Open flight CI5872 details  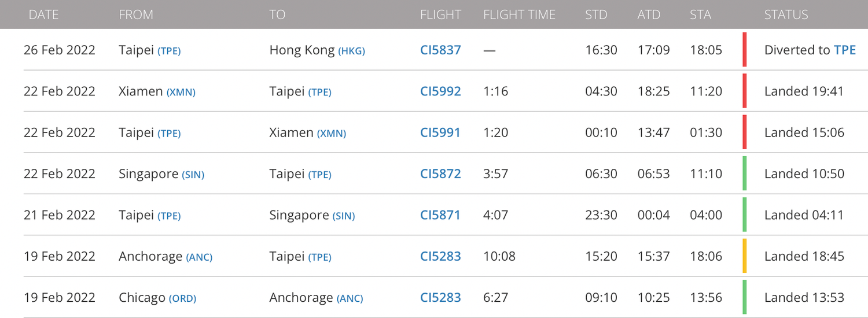pyautogui.click(x=440, y=174)
